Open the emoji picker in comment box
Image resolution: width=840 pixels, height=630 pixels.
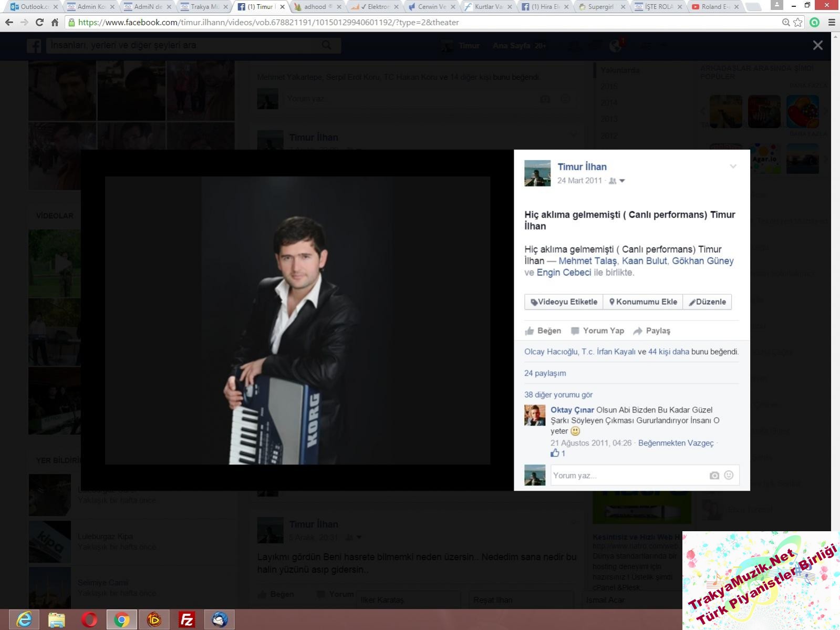(729, 475)
